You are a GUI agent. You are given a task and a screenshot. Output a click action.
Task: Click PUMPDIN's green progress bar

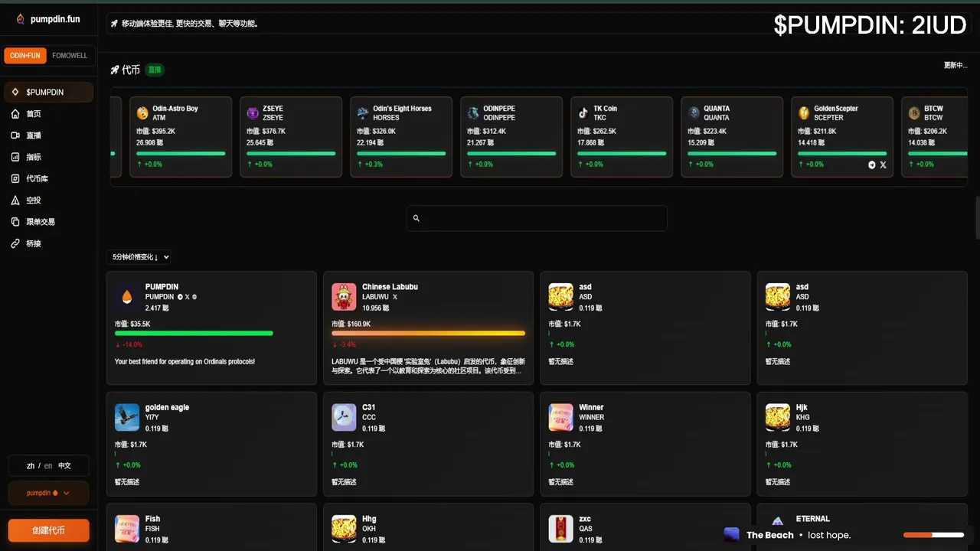point(194,333)
